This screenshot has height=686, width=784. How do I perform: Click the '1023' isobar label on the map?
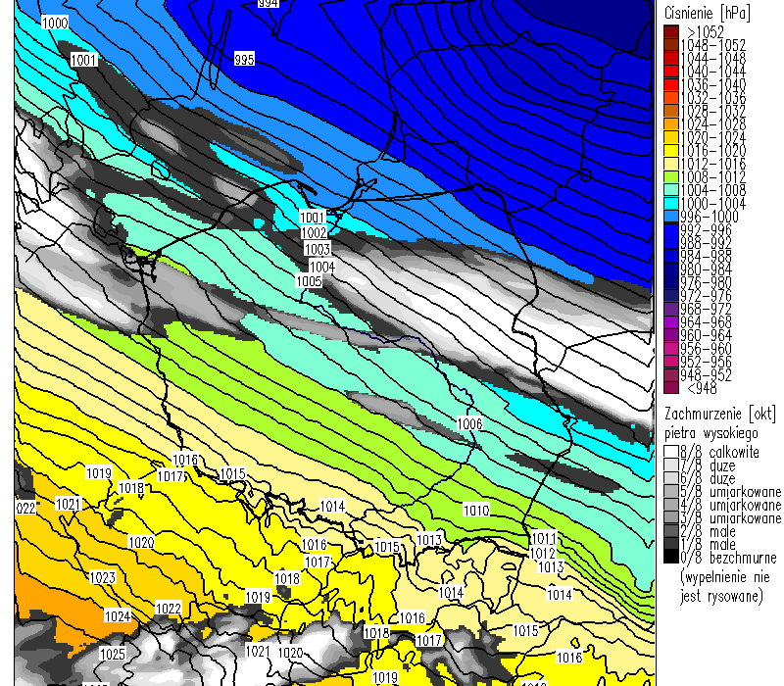click(103, 578)
